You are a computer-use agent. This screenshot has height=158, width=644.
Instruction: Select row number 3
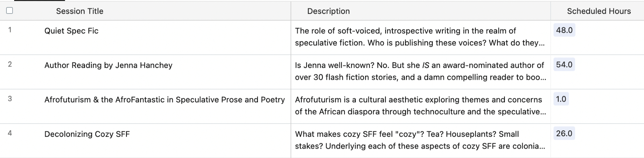coord(10,99)
